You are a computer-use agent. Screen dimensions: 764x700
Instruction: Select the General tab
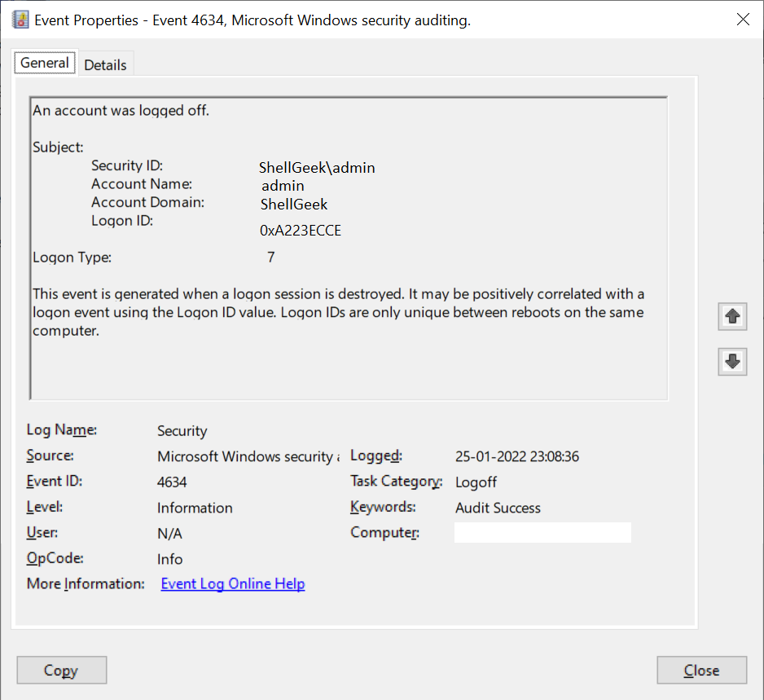[44, 63]
